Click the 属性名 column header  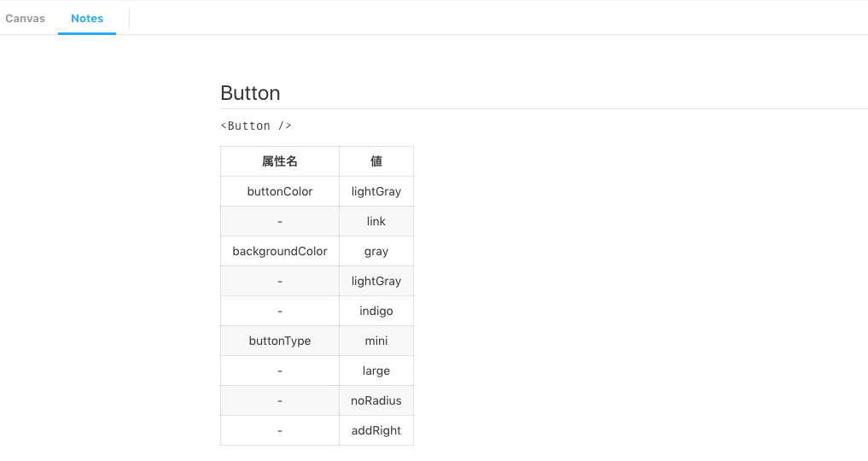(x=280, y=161)
